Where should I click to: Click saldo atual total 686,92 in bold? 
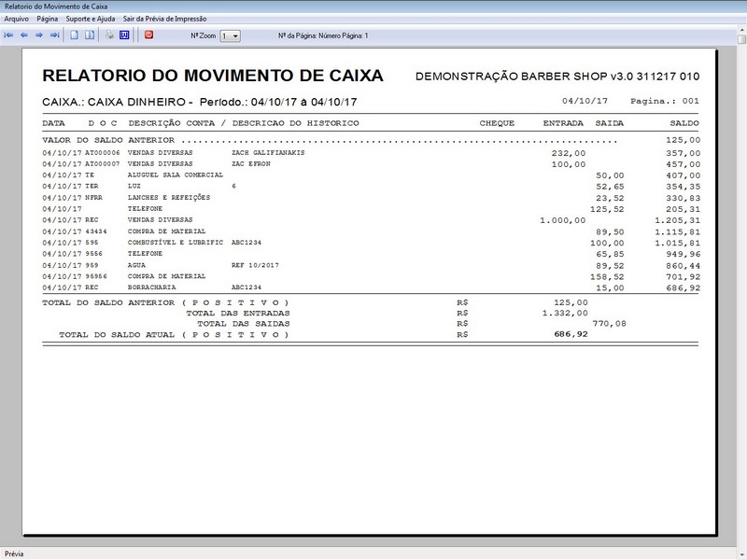tap(571, 334)
